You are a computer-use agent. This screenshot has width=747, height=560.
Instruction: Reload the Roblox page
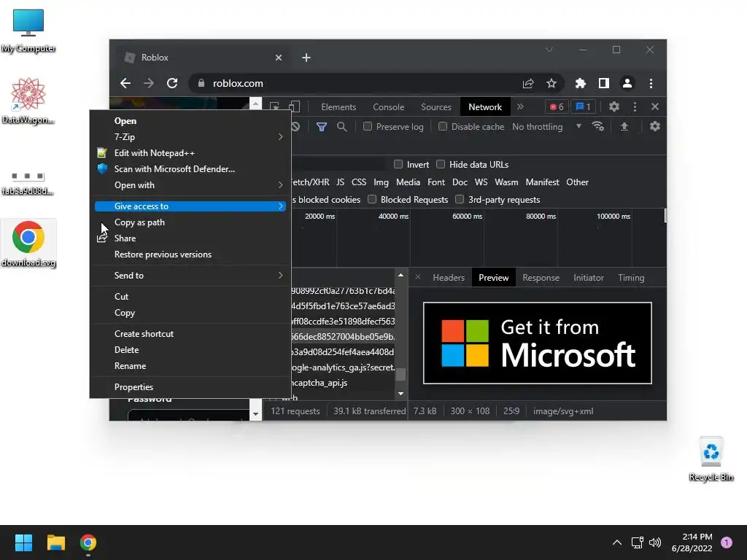172,83
